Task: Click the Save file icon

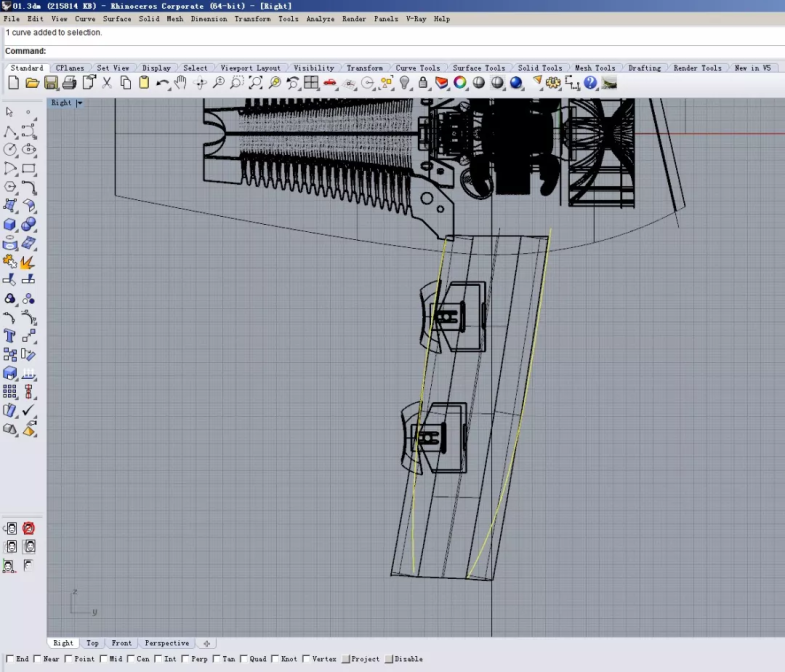Action: pyautogui.click(x=51, y=83)
